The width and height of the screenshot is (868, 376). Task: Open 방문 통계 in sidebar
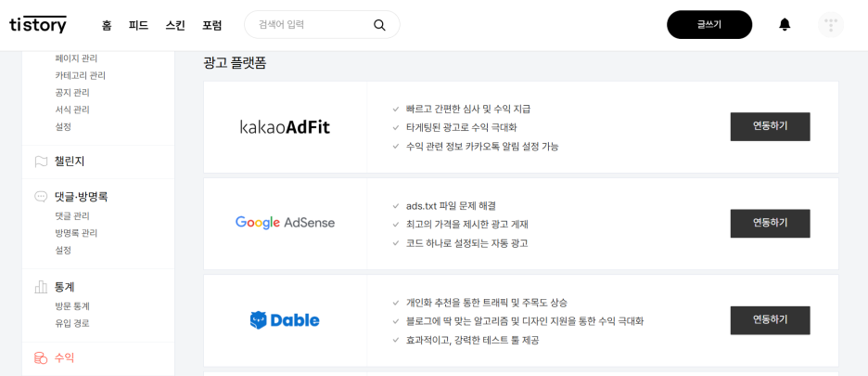[x=72, y=306]
